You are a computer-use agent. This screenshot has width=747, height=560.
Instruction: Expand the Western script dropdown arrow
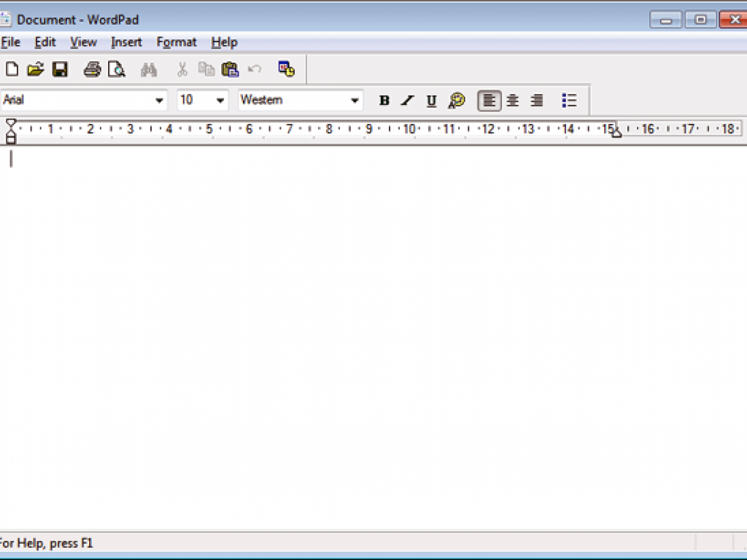click(x=355, y=101)
